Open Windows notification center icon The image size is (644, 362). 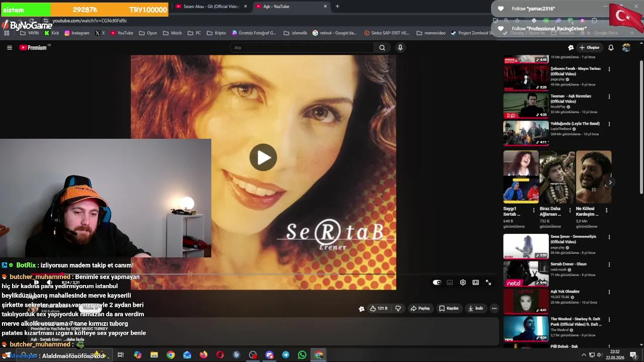633,355
